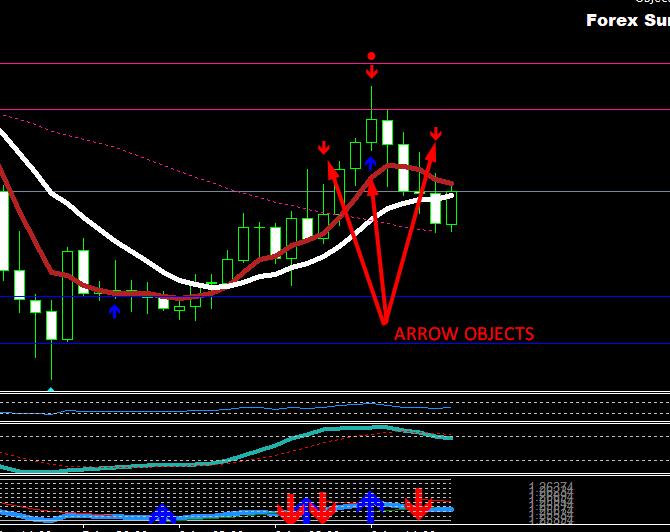Click the 1.26374 price label

coord(551,487)
